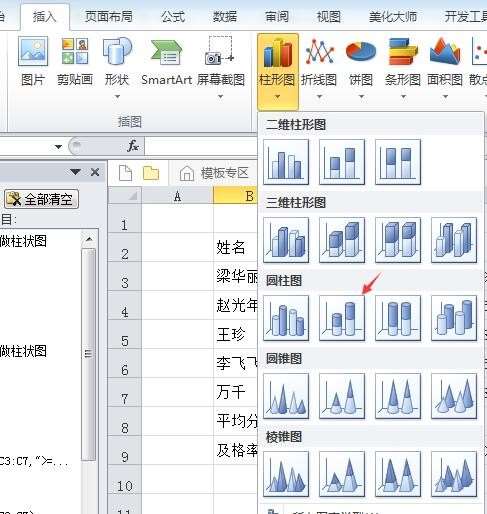This screenshot has height=514, width=487.
Task: Select the 100% stacked 2D column chart
Action: pos(398,162)
